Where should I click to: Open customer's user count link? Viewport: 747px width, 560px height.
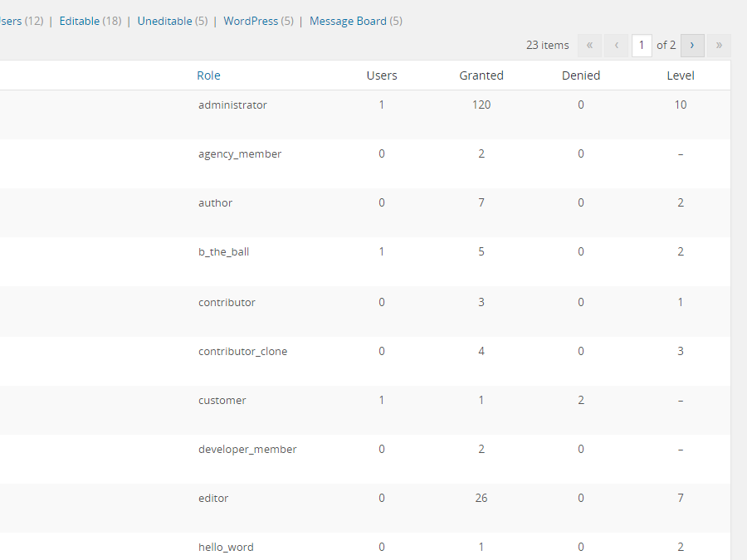point(382,401)
